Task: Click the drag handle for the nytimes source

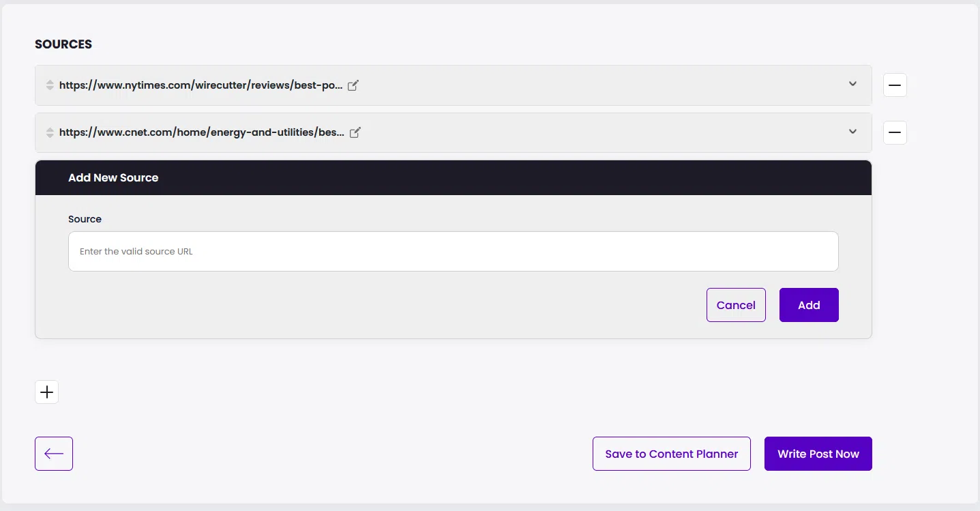Action: pyautogui.click(x=50, y=85)
